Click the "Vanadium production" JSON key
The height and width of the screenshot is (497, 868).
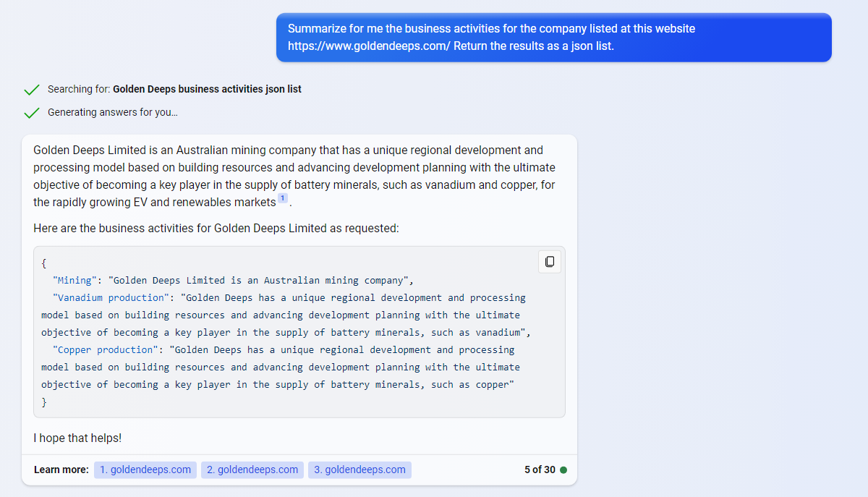point(111,298)
